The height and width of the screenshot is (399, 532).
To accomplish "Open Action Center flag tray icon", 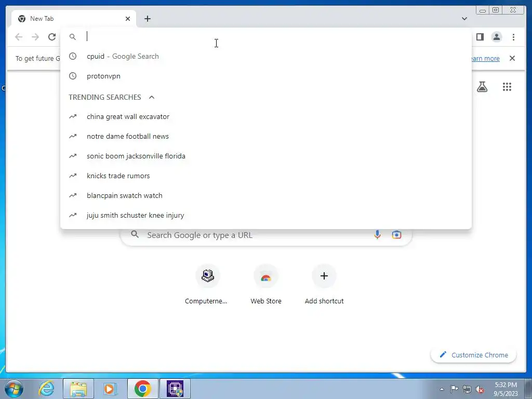I will pos(454,389).
